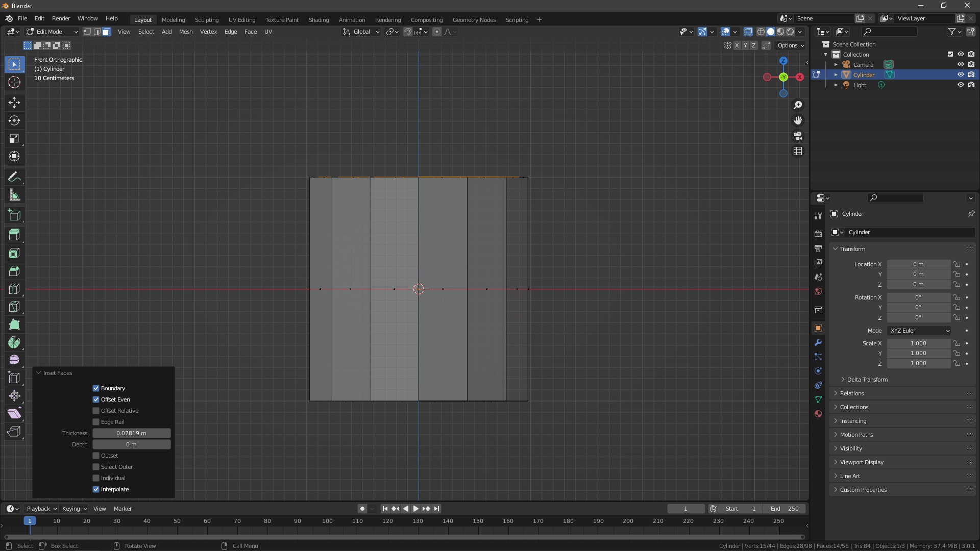Image resolution: width=980 pixels, height=551 pixels.
Task: Uncheck the Boundary checkbox
Action: 96,388
